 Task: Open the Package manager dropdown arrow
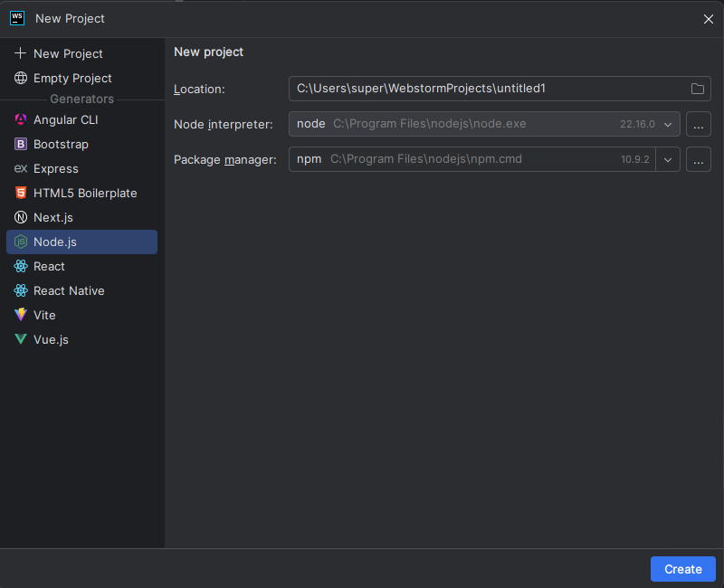pyautogui.click(x=668, y=160)
